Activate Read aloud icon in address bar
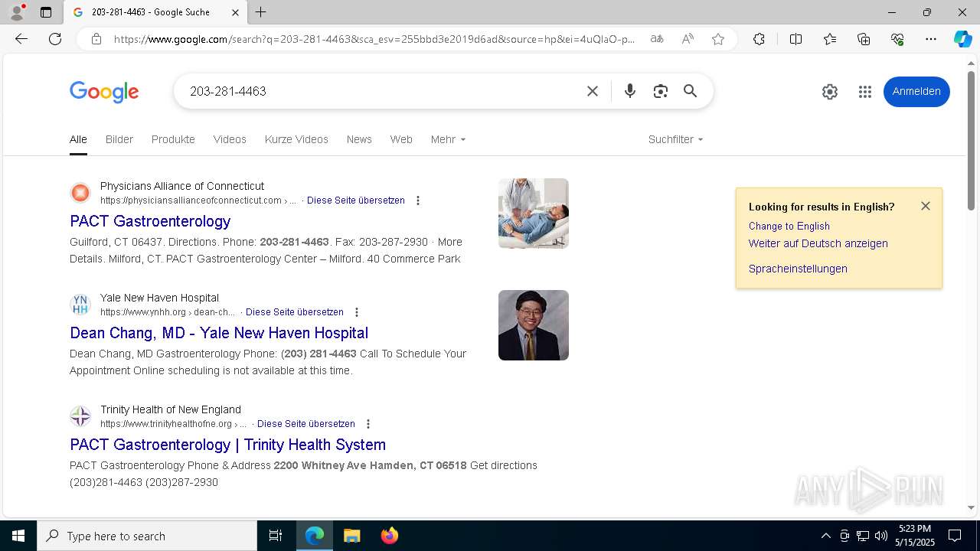 click(688, 39)
